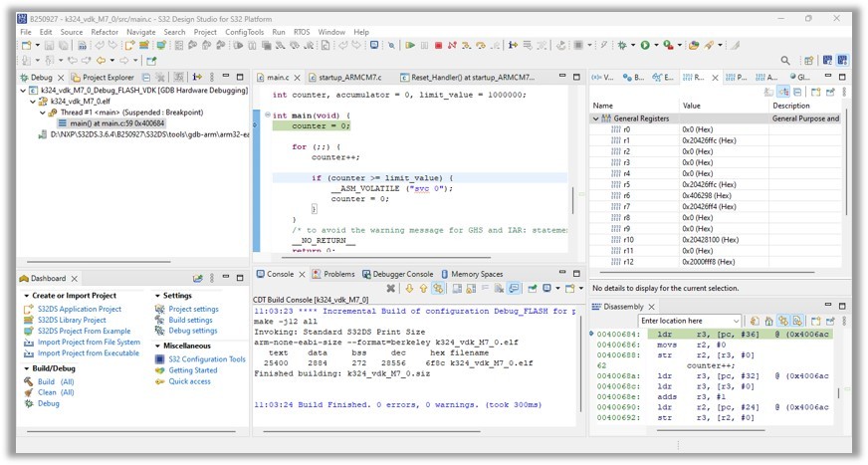Open the Problems tab
Screen dimensions: 868x465
point(333,274)
